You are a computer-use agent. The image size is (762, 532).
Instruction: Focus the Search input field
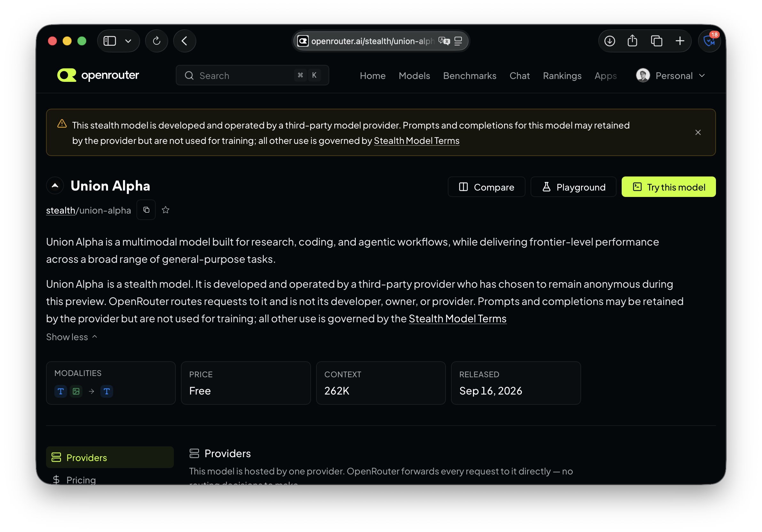[x=252, y=75]
